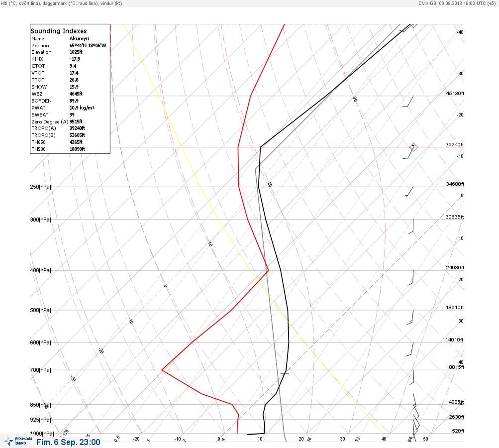499x448 pixels.
Task: Select the wind barb at 500 hPa level
Action: click(x=410, y=317)
